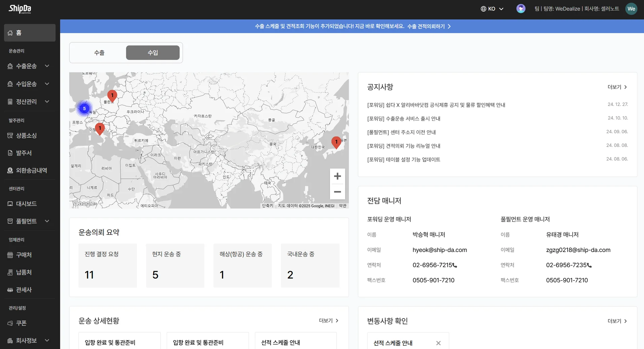Viewport: 644px width, 349px height.
Task: Open the 발주서 purchase order page
Action: (x=22, y=153)
